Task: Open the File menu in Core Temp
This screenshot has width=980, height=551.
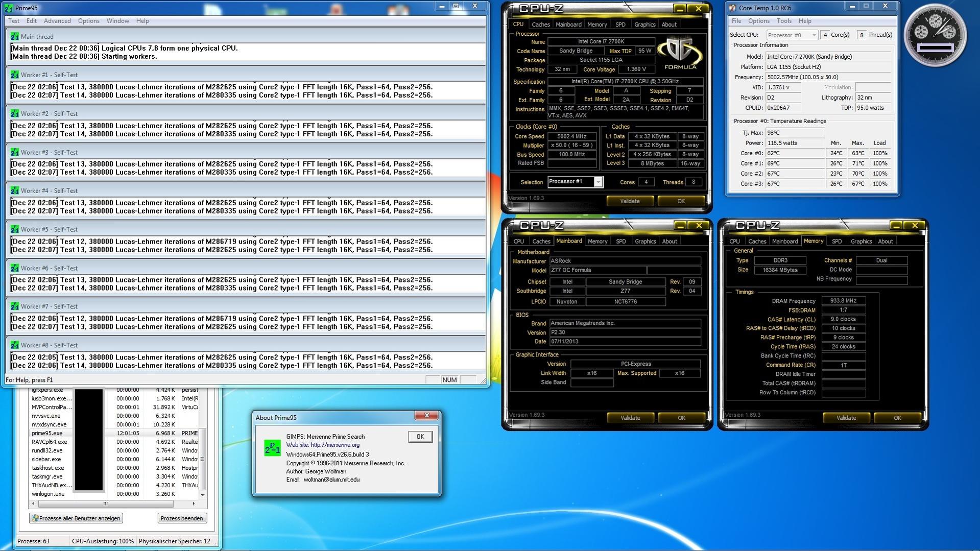Action: tap(736, 21)
